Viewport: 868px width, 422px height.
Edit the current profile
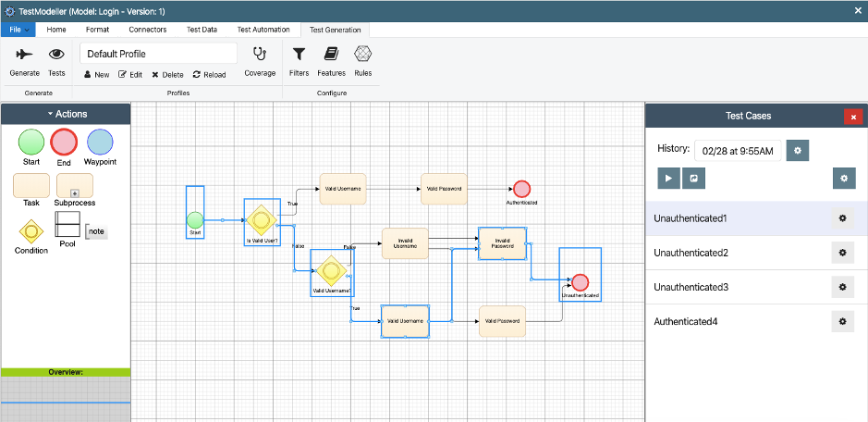[130, 75]
